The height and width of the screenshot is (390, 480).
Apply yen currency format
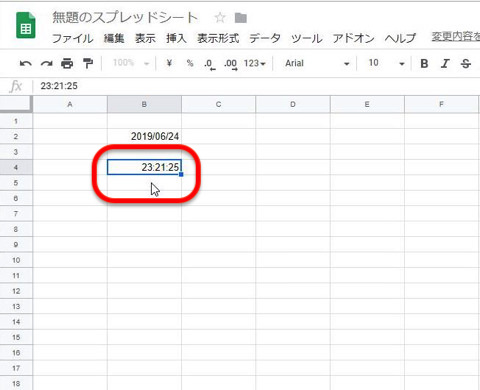coord(169,63)
